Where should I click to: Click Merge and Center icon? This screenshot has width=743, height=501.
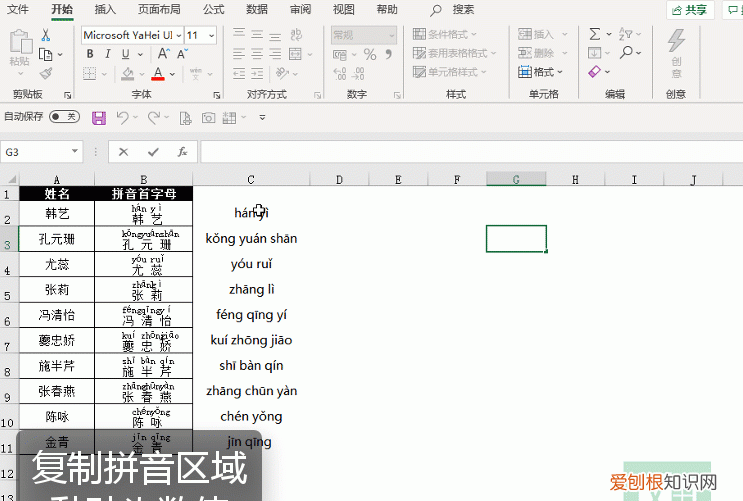tap(295, 54)
